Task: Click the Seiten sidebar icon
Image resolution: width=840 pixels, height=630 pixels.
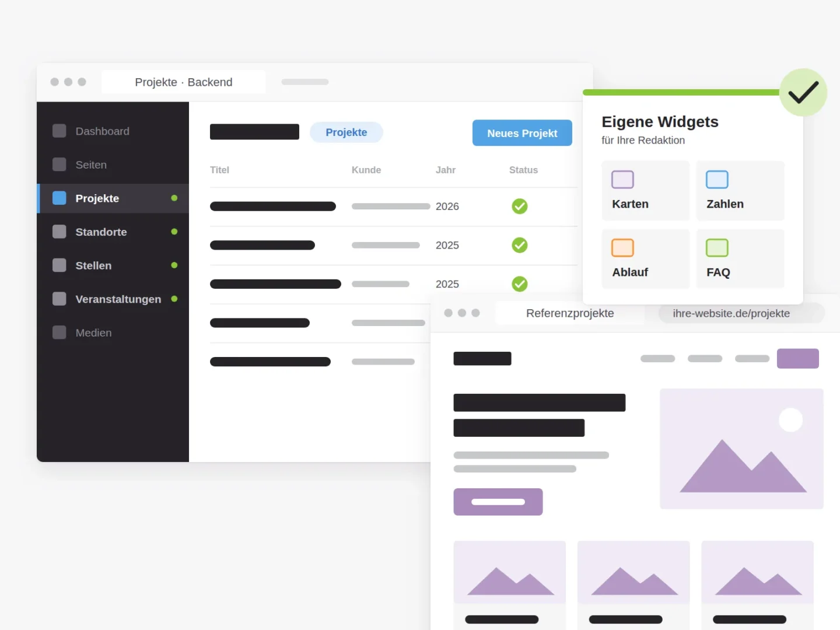Action: [59, 164]
